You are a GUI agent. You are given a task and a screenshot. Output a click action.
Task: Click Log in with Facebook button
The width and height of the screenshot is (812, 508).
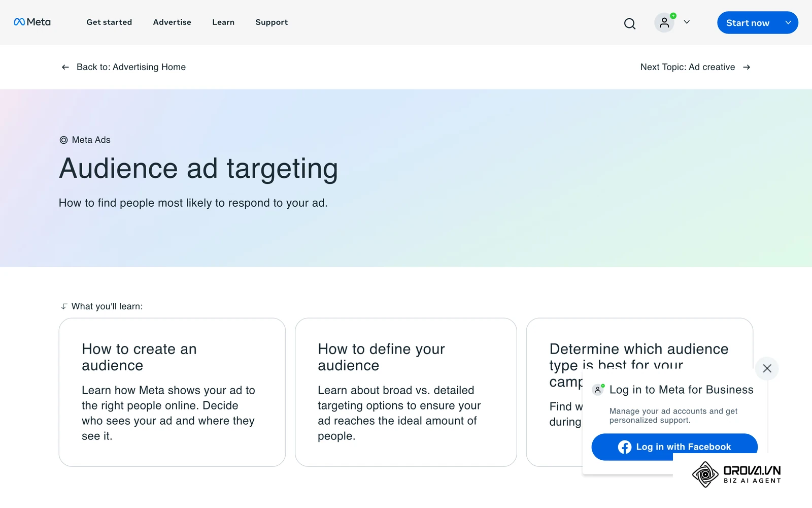tap(674, 447)
